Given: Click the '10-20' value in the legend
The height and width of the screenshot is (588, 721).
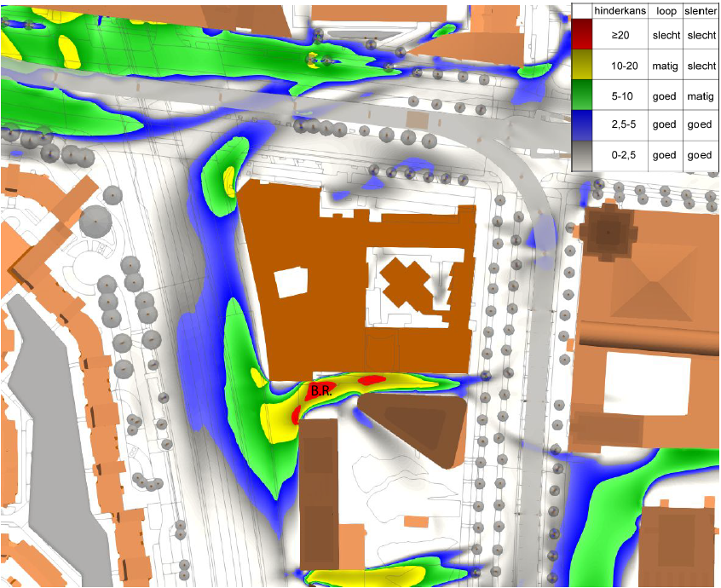Looking at the screenshot, I should [x=625, y=66].
